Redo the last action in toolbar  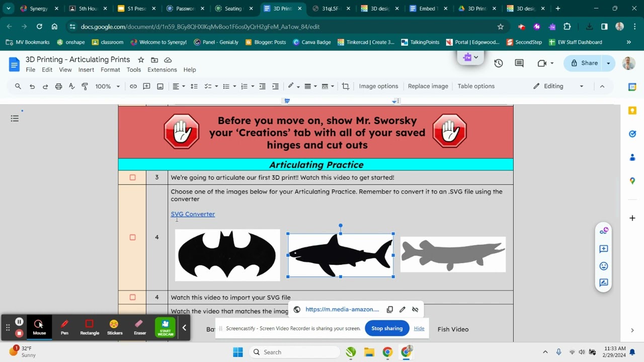click(45, 86)
